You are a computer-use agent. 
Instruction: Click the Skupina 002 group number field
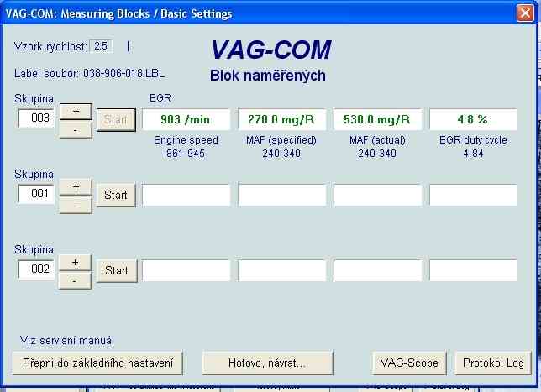(36, 269)
